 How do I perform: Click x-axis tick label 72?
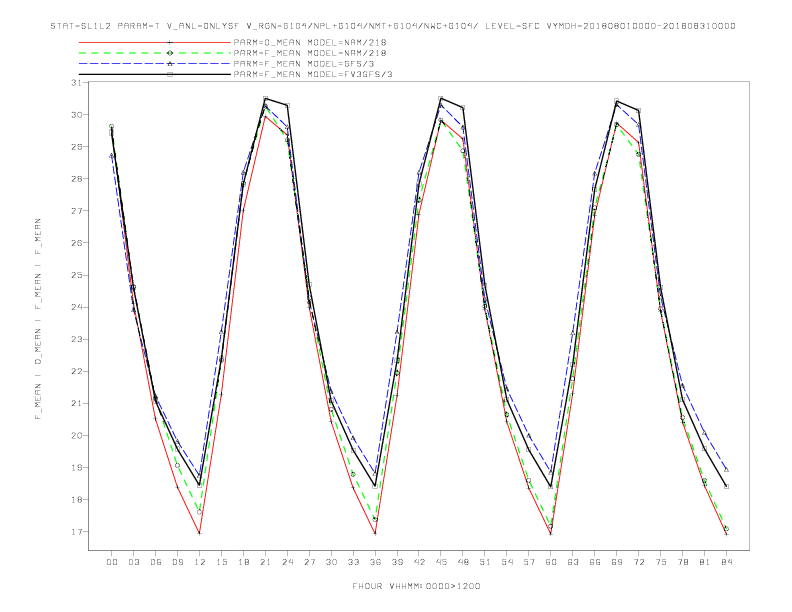point(639,562)
